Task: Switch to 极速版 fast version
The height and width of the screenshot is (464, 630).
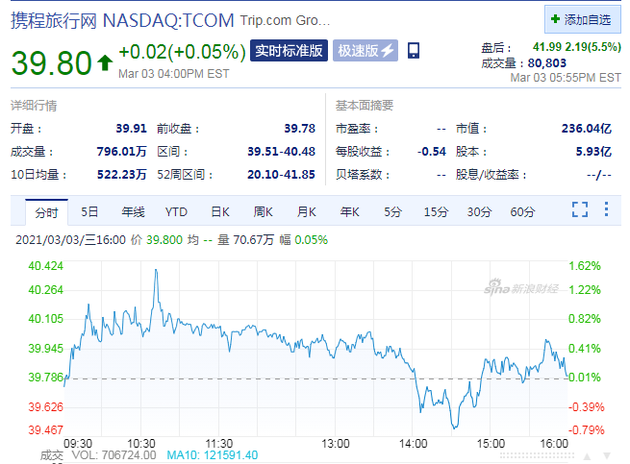Action: [365, 51]
